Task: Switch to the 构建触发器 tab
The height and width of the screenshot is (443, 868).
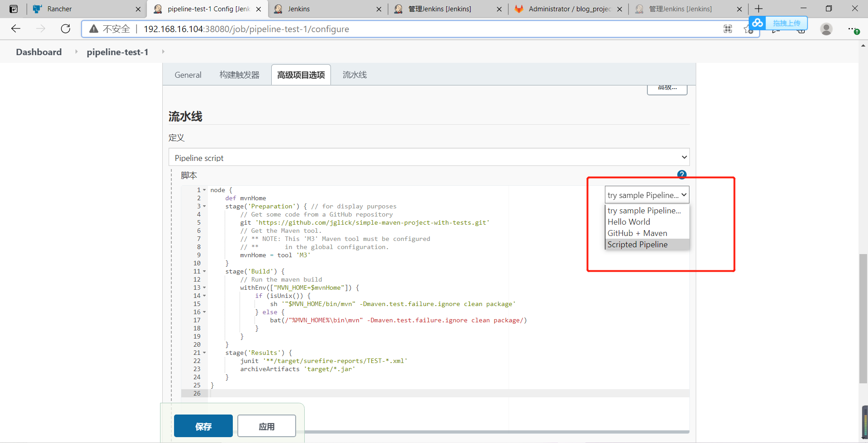Action: (240, 75)
